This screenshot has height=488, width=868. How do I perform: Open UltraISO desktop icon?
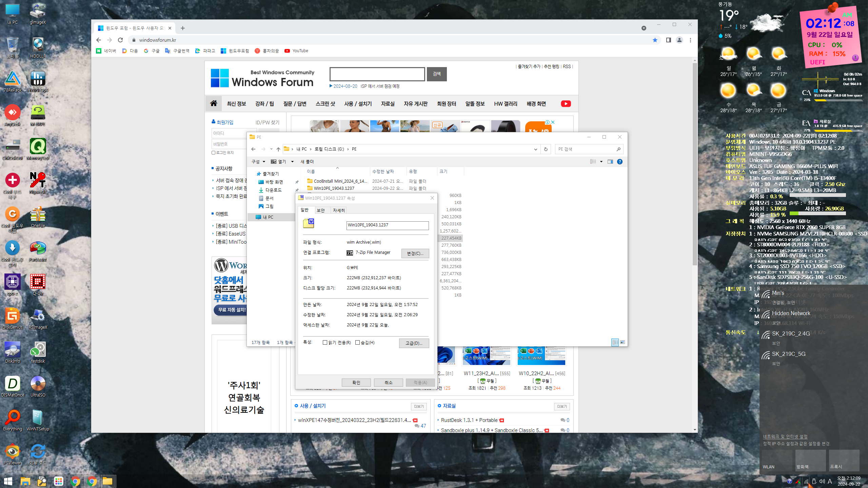tap(38, 387)
